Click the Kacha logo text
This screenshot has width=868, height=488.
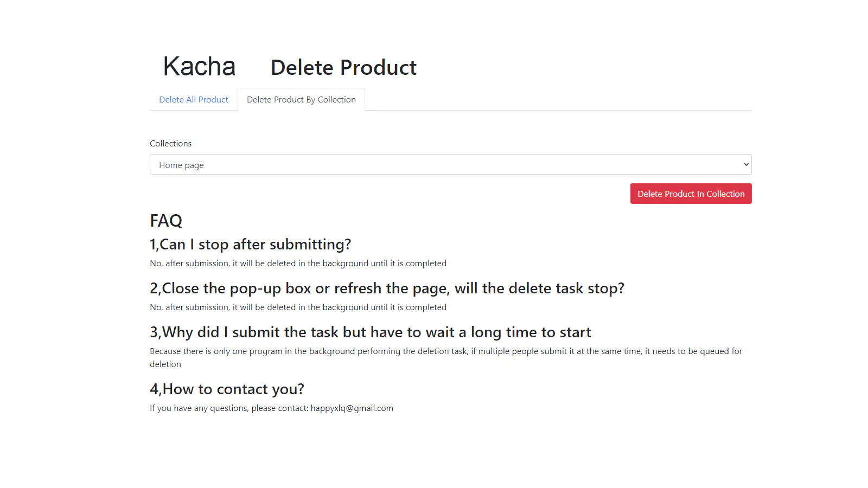[199, 67]
